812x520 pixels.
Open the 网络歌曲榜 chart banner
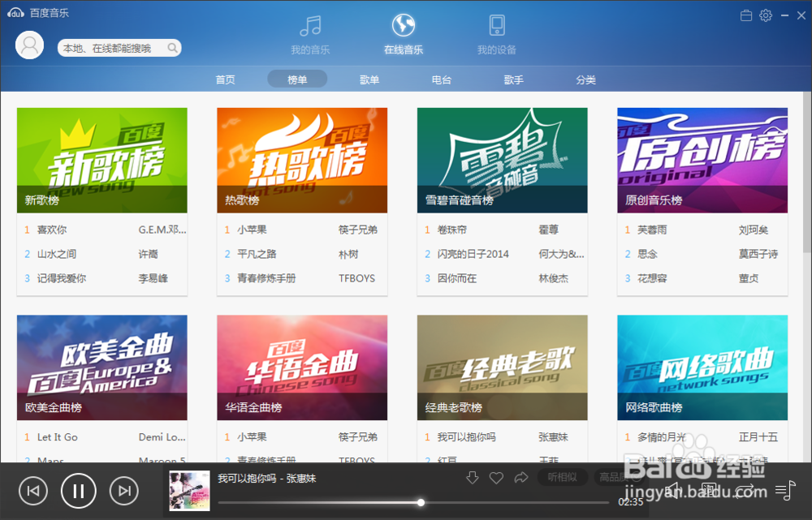pos(702,367)
